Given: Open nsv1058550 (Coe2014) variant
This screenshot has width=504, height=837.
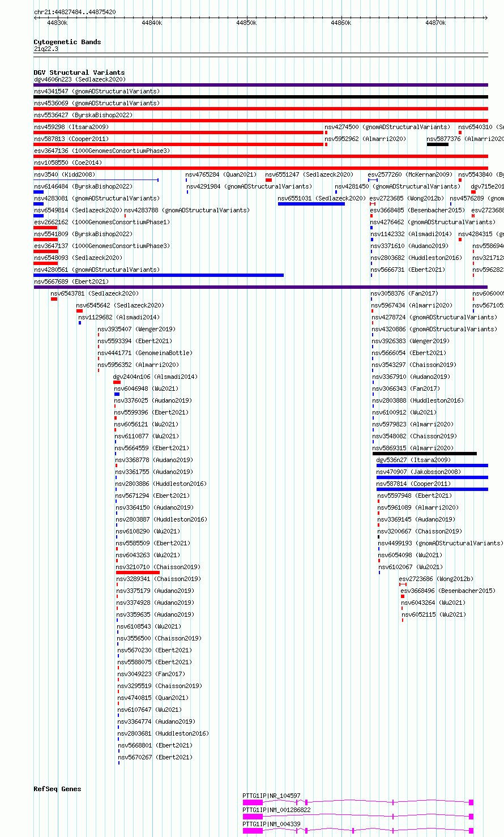Looking at the screenshot, I should click(x=68, y=163).
